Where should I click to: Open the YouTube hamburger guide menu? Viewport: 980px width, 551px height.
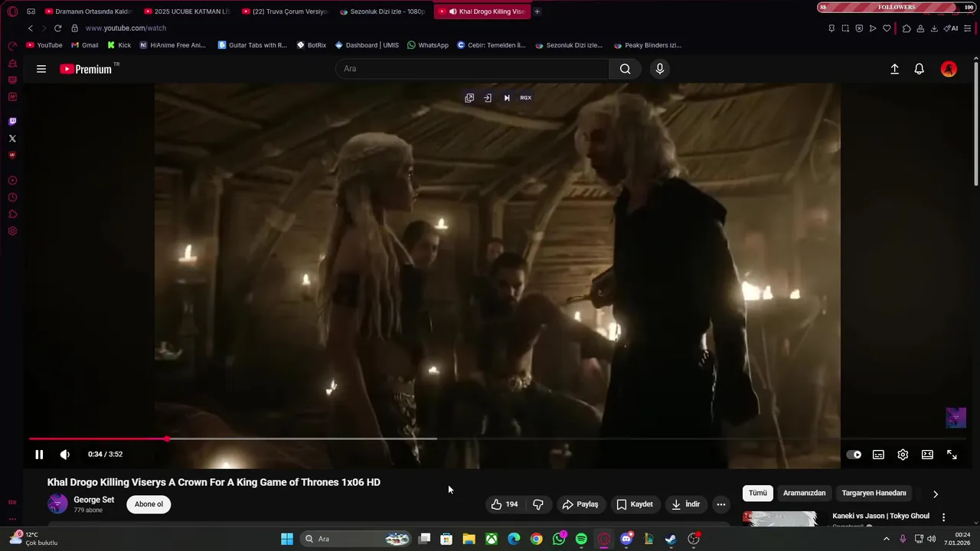41,69
